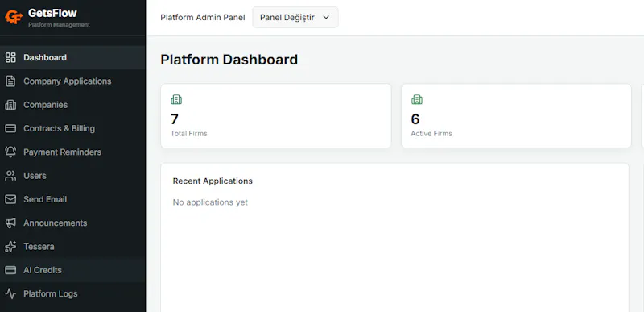644x312 pixels.
Task: Click the Platform Admin Panel label
Action: (x=203, y=17)
